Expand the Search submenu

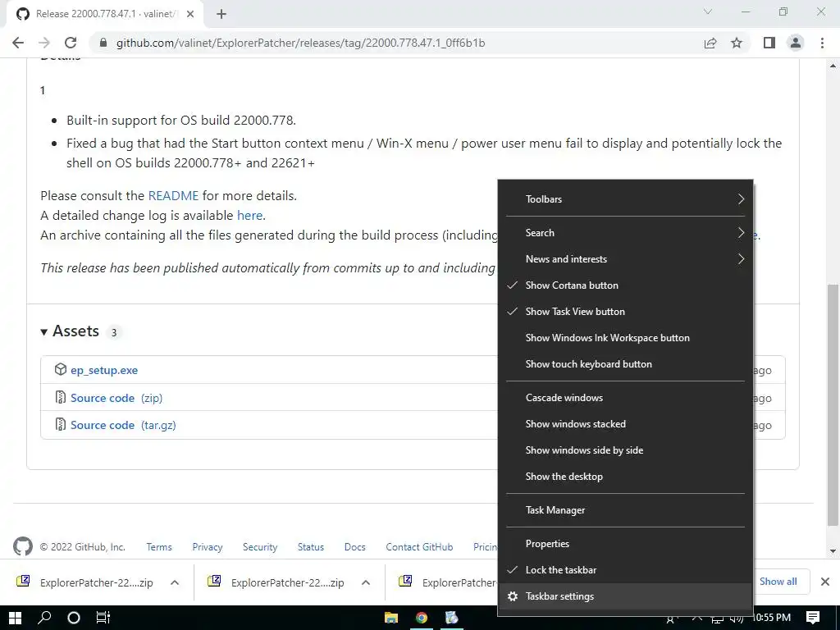625,232
